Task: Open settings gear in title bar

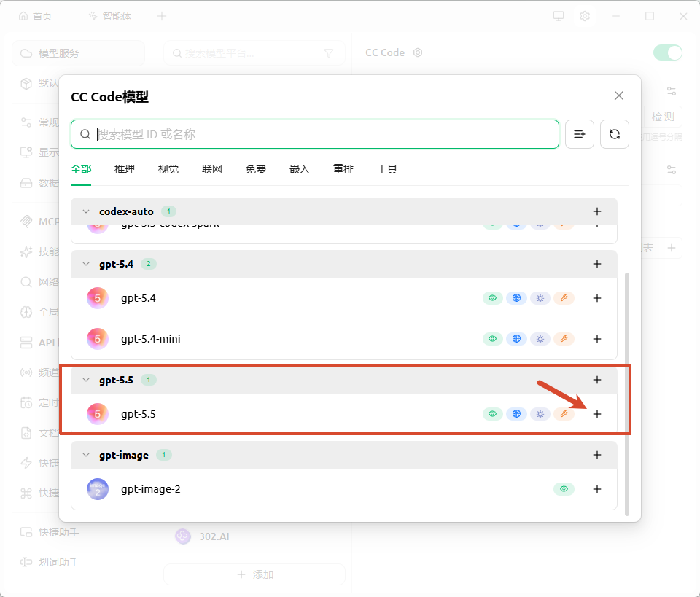Action: (585, 16)
